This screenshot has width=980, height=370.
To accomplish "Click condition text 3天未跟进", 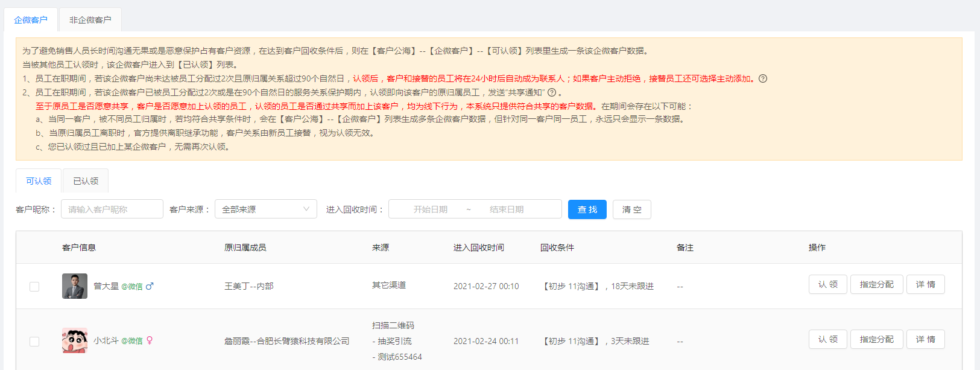I will [630, 341].
